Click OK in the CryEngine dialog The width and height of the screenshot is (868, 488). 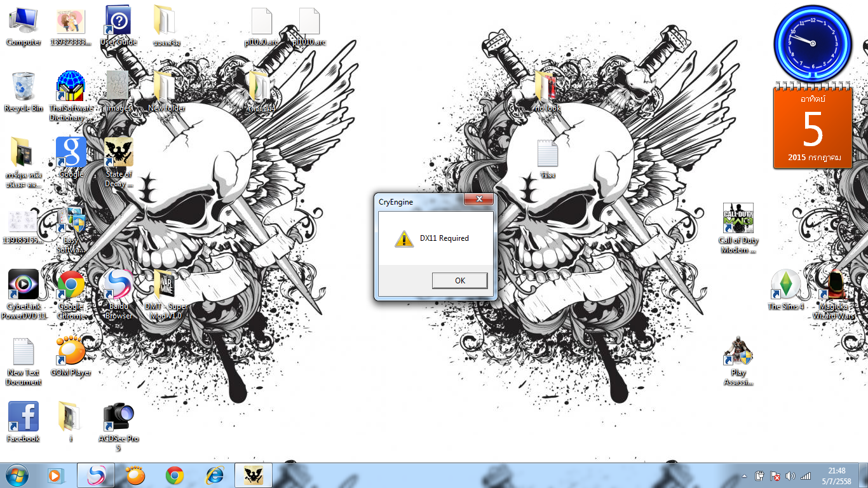pyautogui.click(x=459, y=280)
